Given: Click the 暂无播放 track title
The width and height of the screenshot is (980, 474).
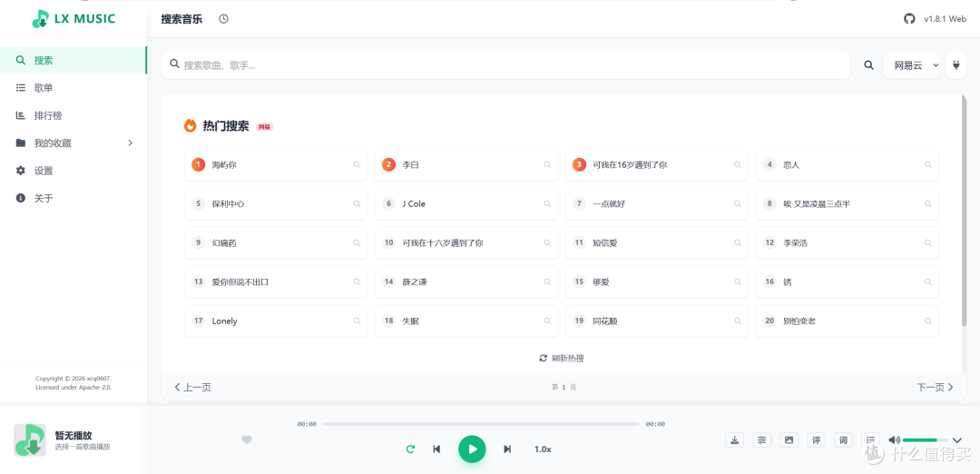Looking at the screenshot, I should pyautogui.click(x=73, y=435).
